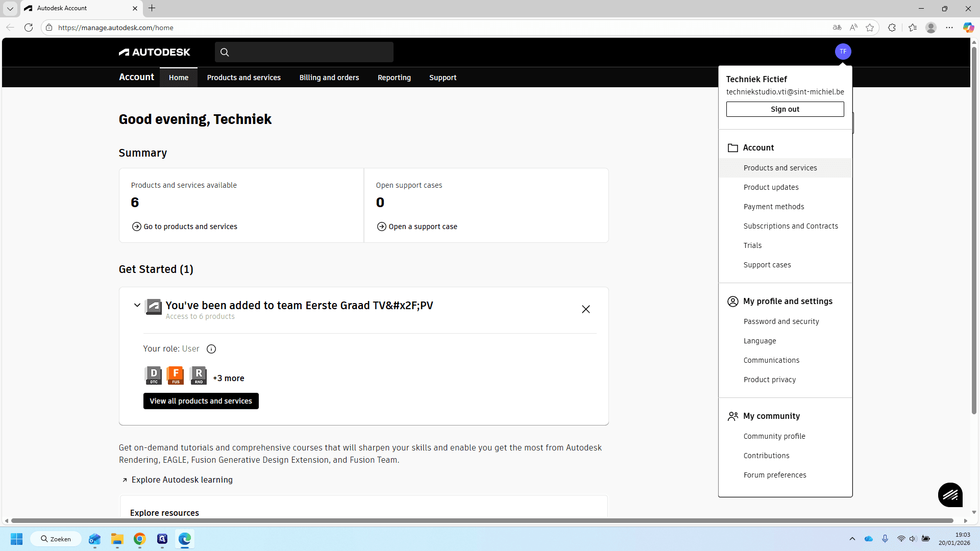Viewport: 980px width, 551px height.
Task: Click the role info icon
Action: (211, 349)
